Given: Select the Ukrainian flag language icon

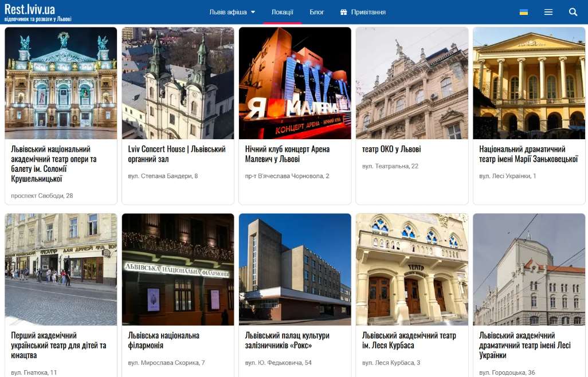Looking at the screenshot, I should 524,12.
